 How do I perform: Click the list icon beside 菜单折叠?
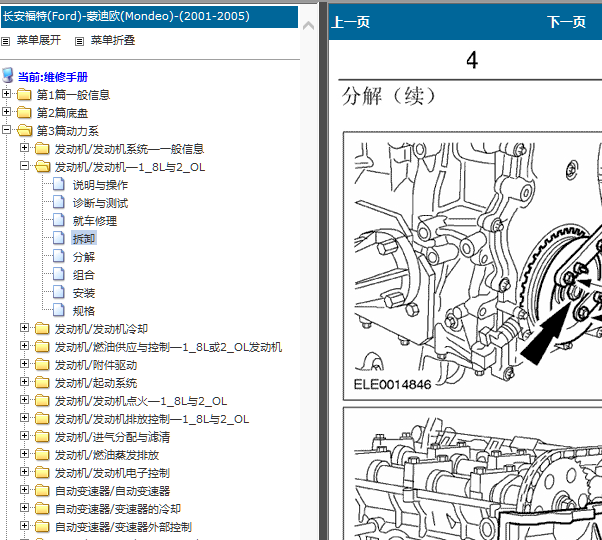(79, 41)
